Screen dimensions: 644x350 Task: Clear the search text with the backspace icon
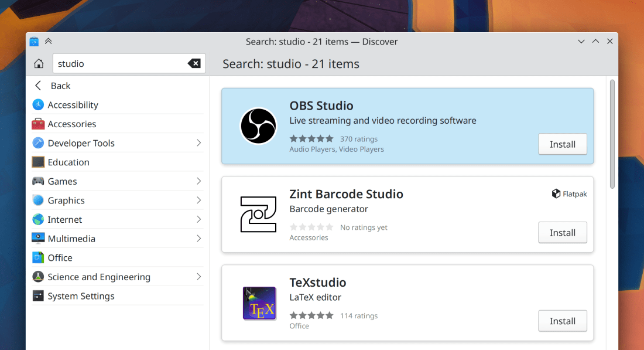click(194, 64)
